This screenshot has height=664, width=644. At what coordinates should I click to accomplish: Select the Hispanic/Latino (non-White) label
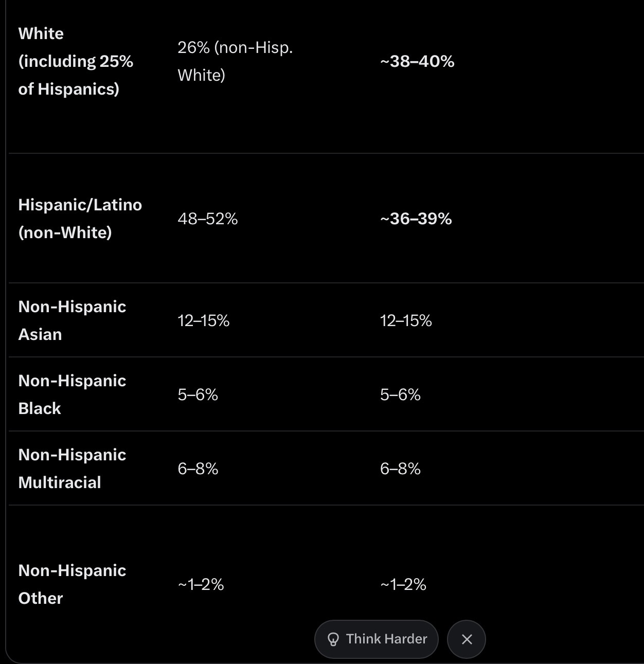pyautogui.click(x=80, y=219)
